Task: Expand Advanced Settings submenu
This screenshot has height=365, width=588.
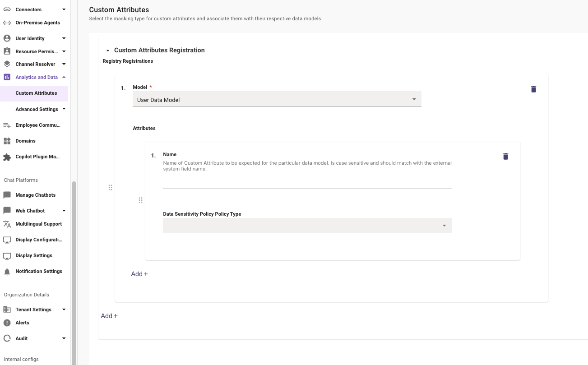Action: click(x=64, y=109)
